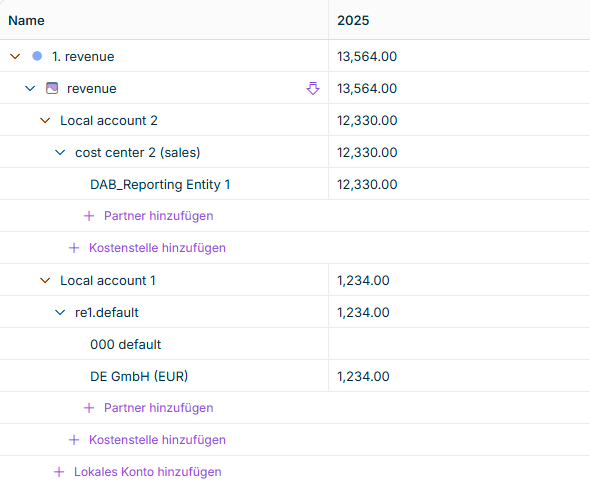Screen dimensions: 590x486
Task: Select the '000 default' row label
Action: (126, 344)
